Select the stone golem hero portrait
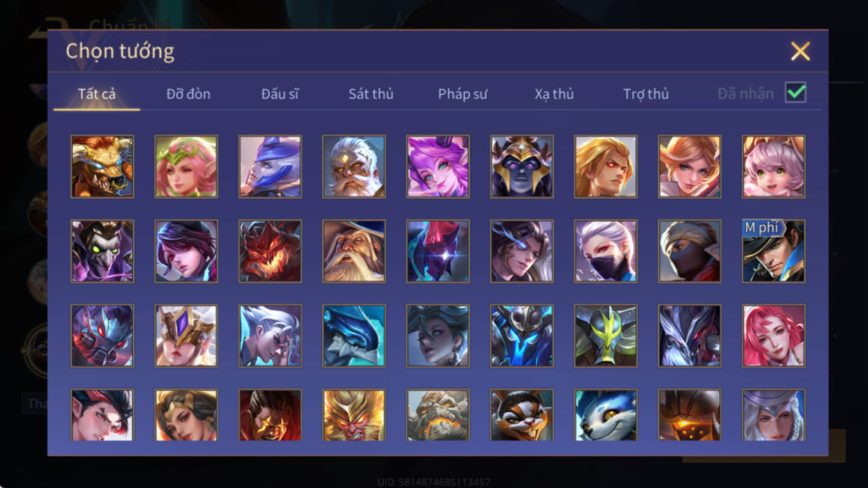The image size is (868, 488). coord(438,415)
